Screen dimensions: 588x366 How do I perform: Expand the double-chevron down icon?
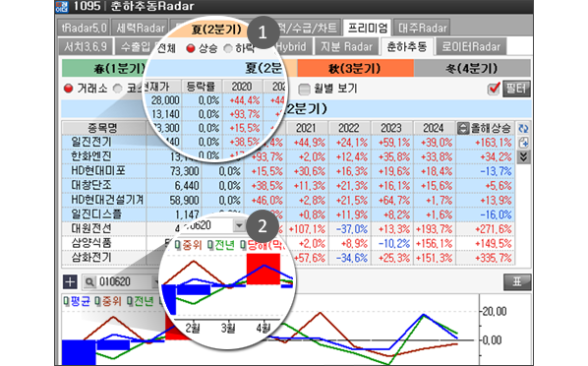coord(523,156)
